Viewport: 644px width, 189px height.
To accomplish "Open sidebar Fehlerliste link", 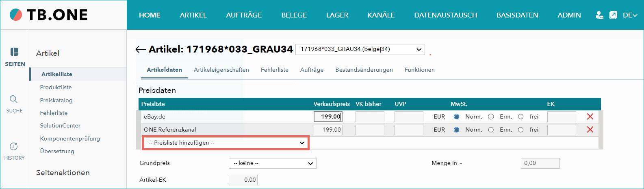I will [x=54, y=113].
